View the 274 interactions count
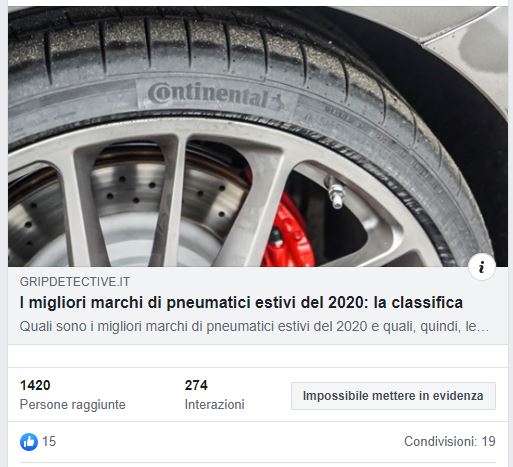The height and width of the screenshot is (467, 513). coord(196,385)
